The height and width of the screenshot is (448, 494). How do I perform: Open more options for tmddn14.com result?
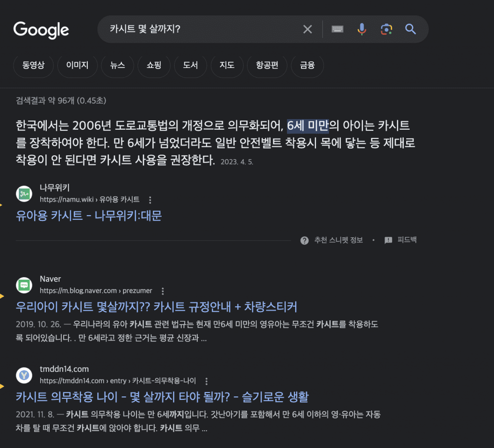206,381
